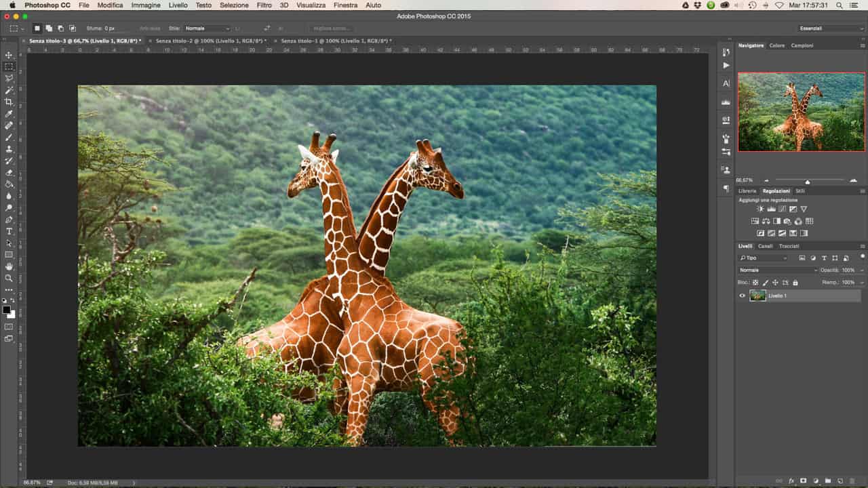Image resolution: width=868 pixels, height=488 pixels.
Task: Add a Levels adjustment layer
Action: coord(772,209)
